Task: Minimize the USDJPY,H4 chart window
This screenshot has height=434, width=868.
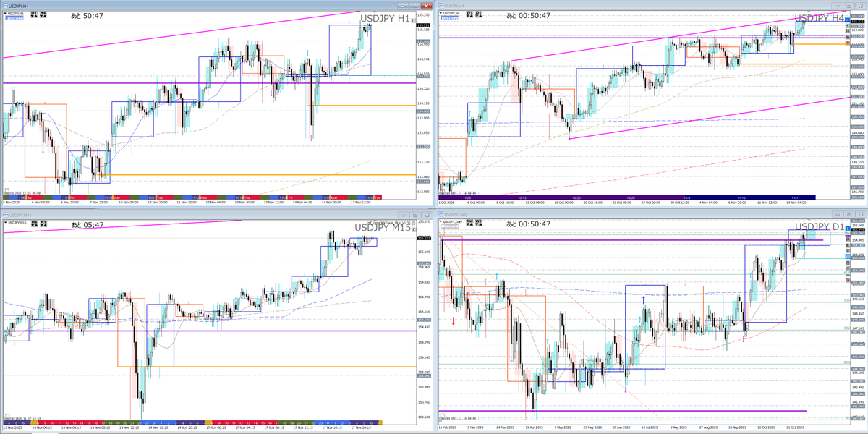Action: (x=837, y=6)
